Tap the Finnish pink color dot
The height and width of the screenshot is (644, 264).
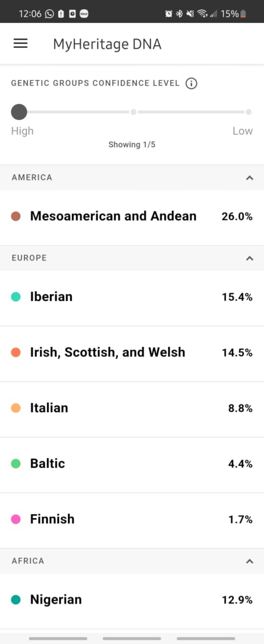[x=16, y=519]
